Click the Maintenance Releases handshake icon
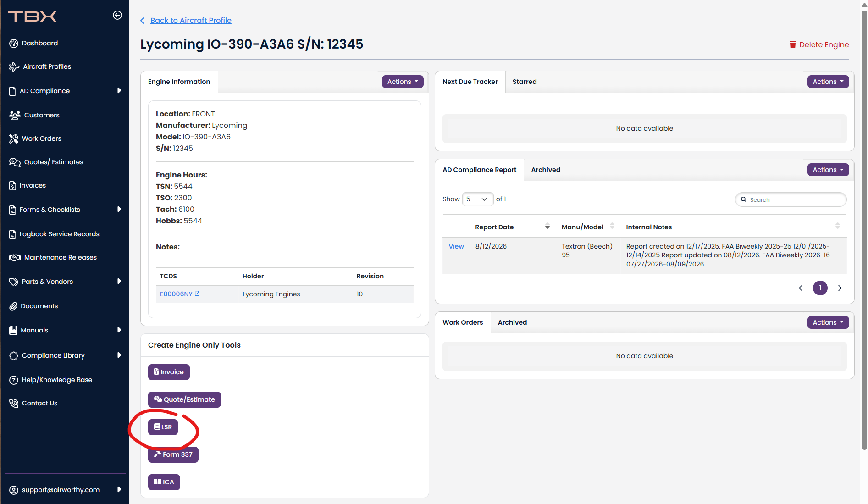 tap(15, 258)
